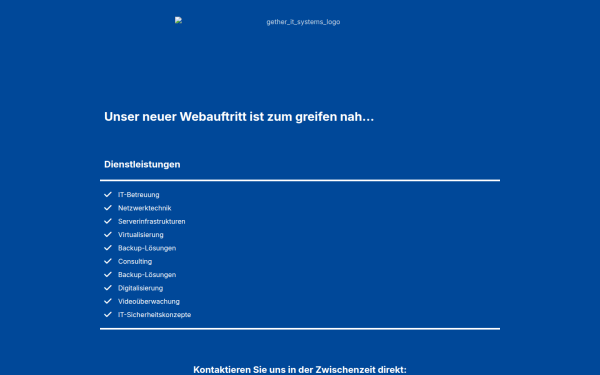Click the checkmark icon beside Digitalisierung
Screen dimensions: 600x375
pos(108,288)
